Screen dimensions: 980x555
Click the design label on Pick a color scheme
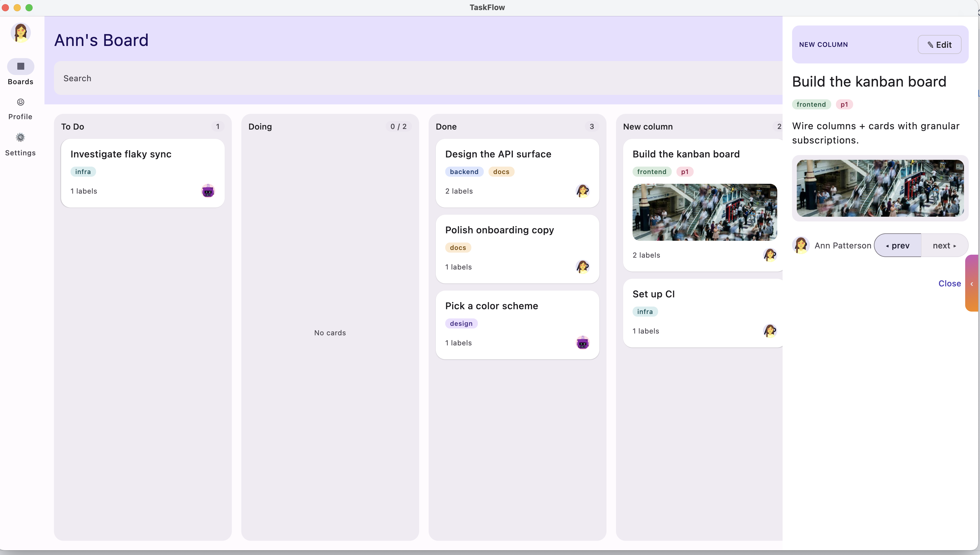tap(461, 323)
